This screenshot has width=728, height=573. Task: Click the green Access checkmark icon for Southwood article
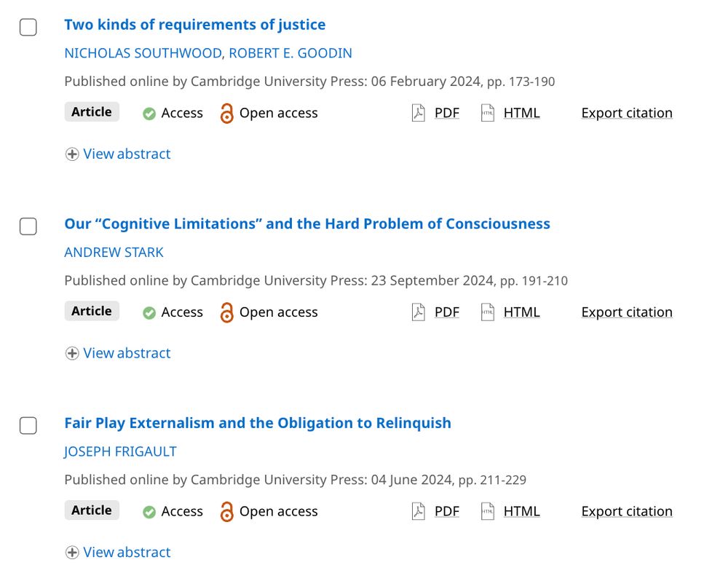(149, 114)
